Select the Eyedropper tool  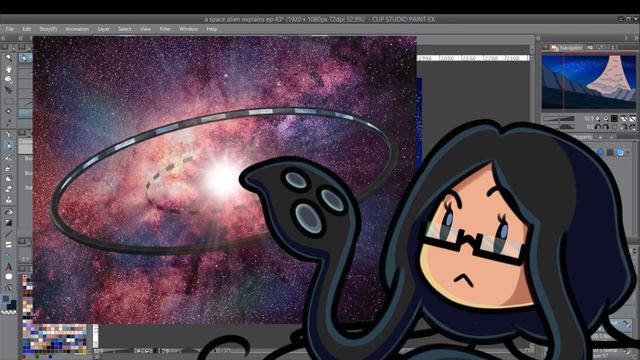pyautogui.click(x=9, y=122)
